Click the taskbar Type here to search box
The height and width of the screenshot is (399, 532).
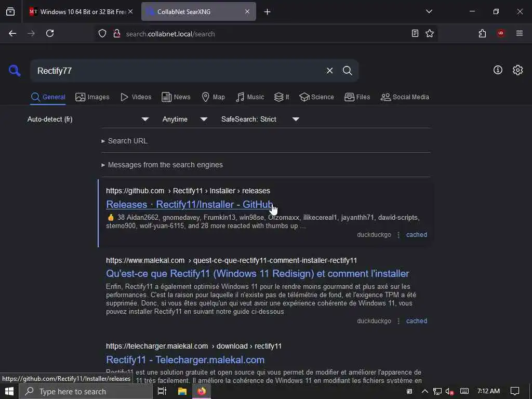(86, 391)
